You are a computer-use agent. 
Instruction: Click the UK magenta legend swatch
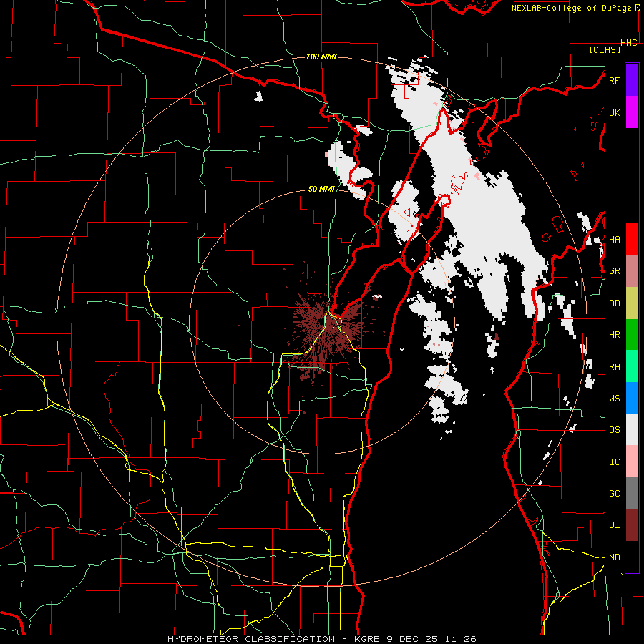(x=632, y=112)
